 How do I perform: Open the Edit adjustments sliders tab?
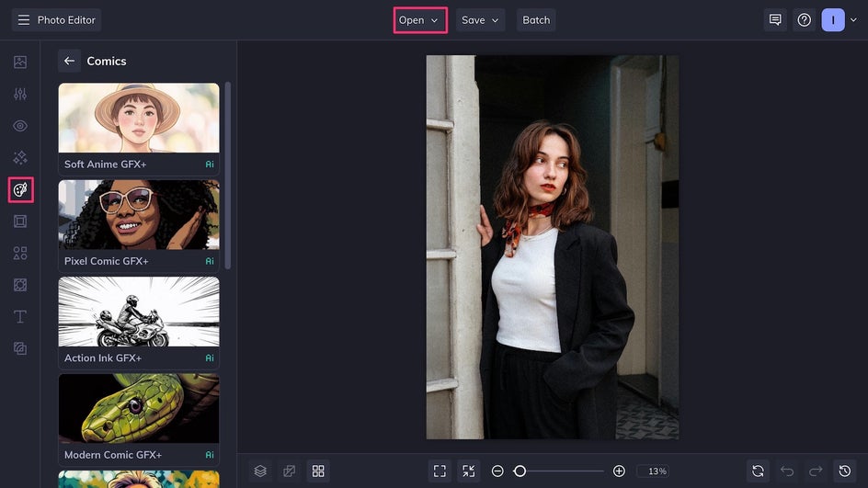[20, 94]
